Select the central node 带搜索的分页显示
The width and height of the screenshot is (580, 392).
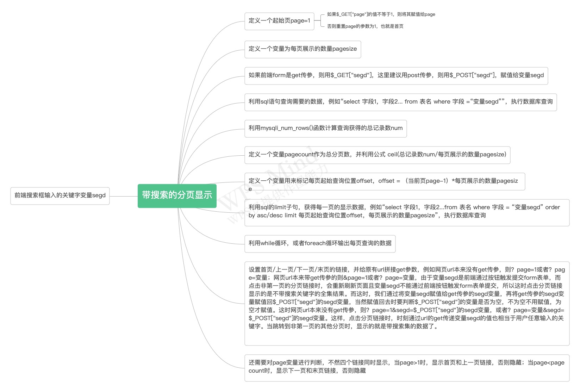(177, 195)
